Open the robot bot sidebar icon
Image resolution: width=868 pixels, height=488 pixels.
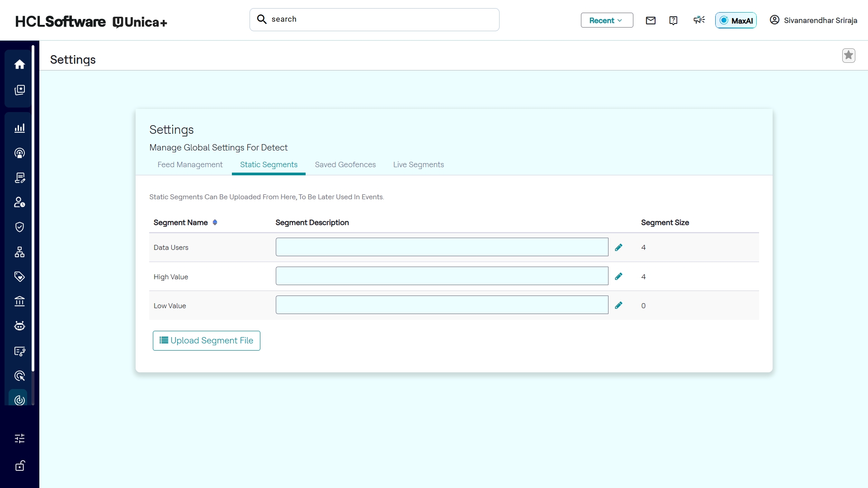tap(19, 326)
